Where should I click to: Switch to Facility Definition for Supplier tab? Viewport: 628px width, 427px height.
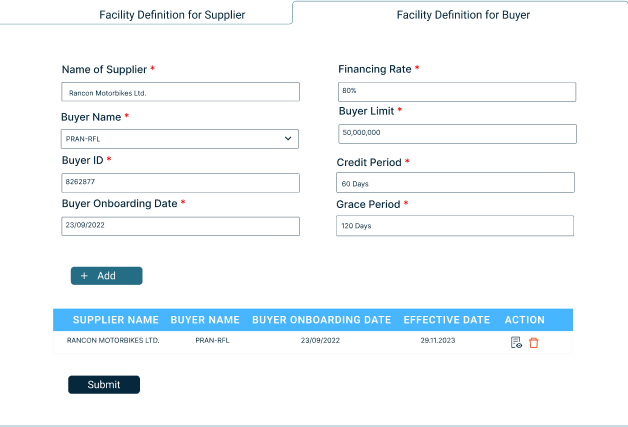click(x=172, y=15)
